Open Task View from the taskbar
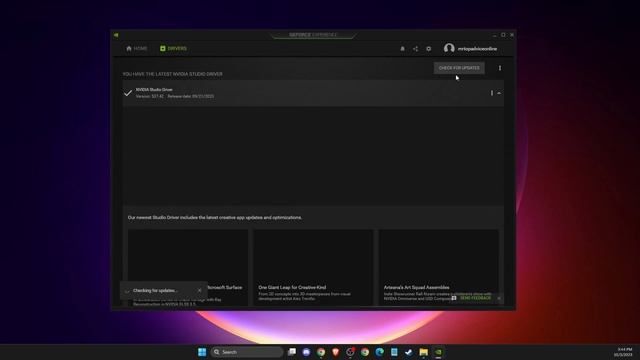 coord(292,352)
